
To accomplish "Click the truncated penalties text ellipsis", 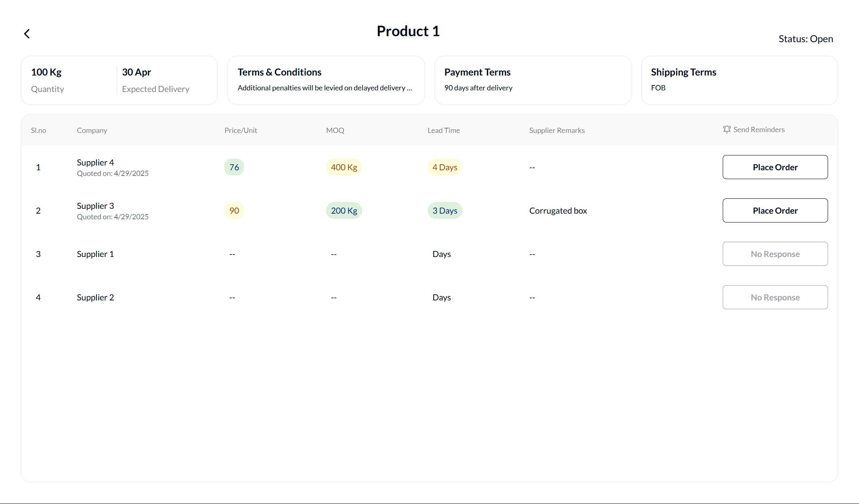I will (409, 88).
